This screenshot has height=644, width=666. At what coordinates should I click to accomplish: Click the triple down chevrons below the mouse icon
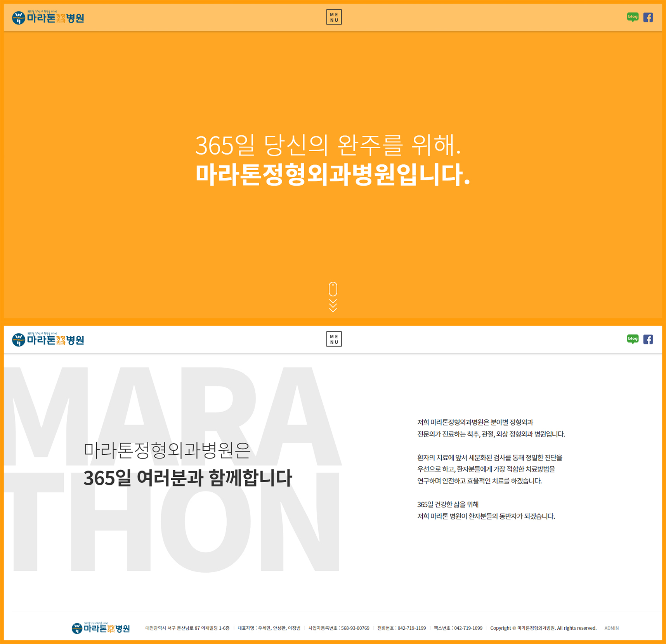[333, 306]
